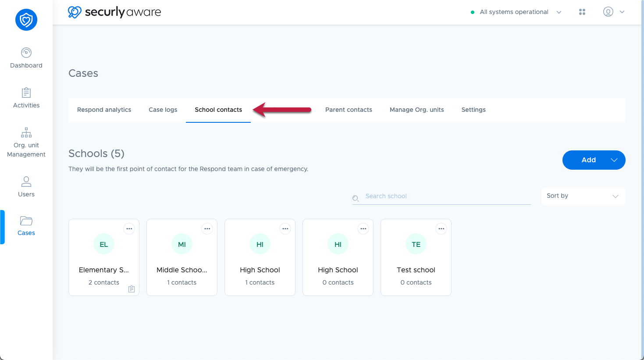Open Activities clipboard icon
Viewport: 644px width, 360px height.
(26, 93)
